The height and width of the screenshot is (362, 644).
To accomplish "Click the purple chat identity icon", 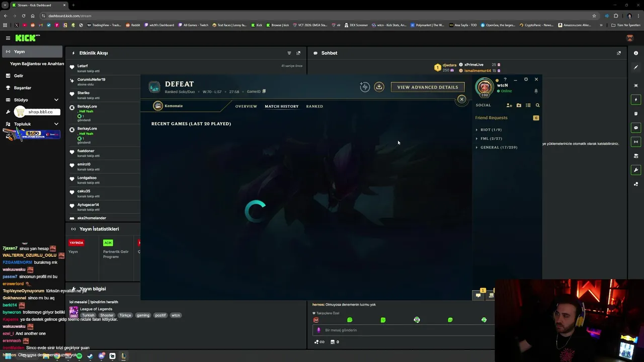I will pyautogui.click(x=318, y=330).
